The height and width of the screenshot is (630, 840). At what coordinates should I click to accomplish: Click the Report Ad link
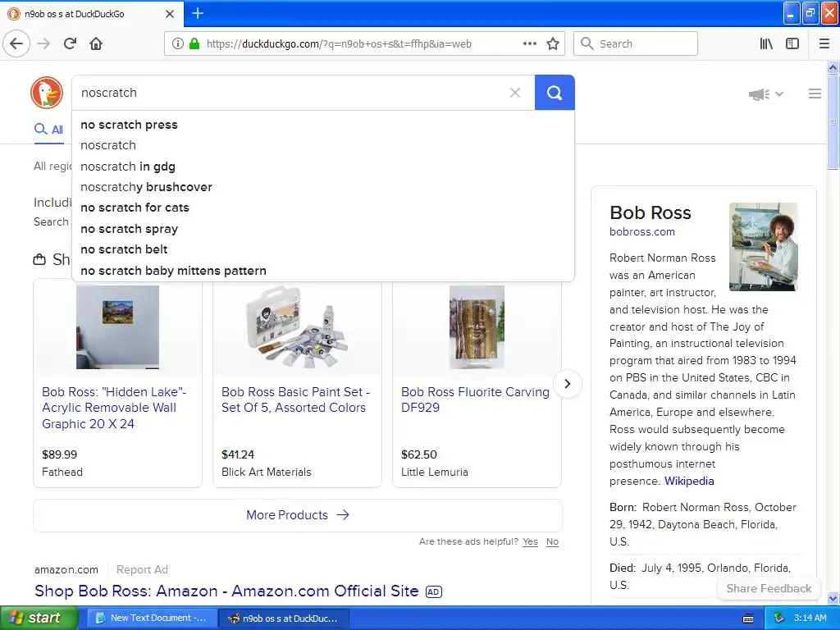click(x=142, y=569)
